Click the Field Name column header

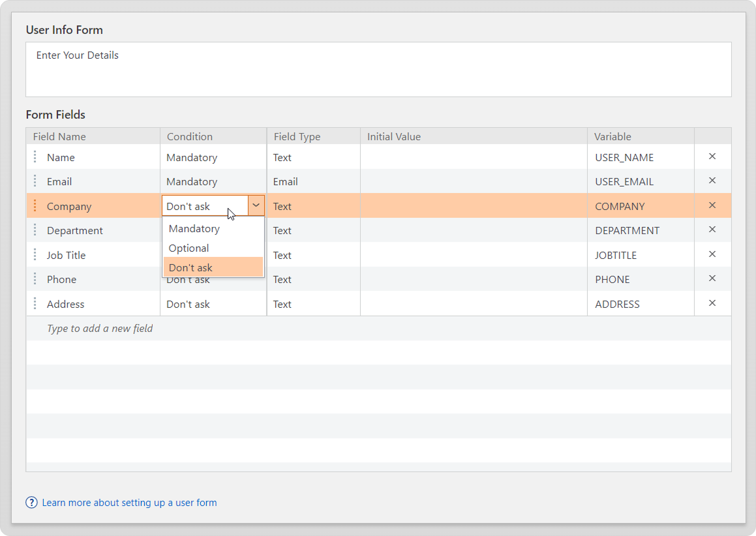[x=93, y=136]
